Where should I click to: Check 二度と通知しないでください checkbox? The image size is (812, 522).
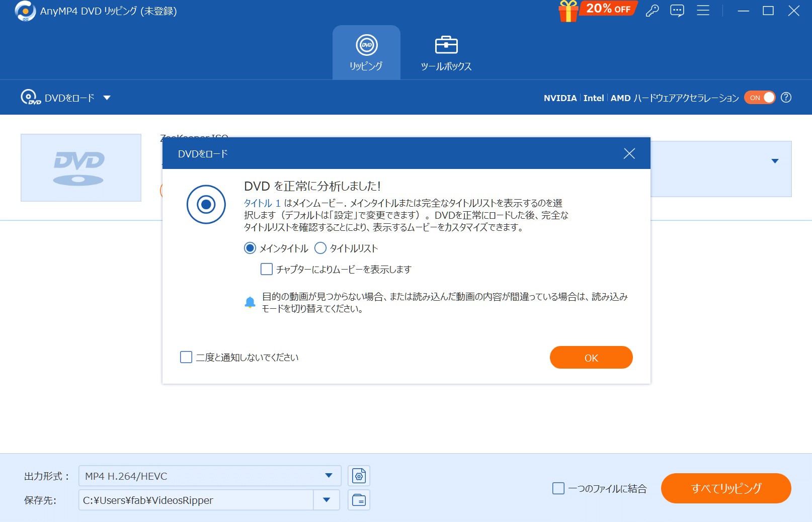click(x=186, y=357)
